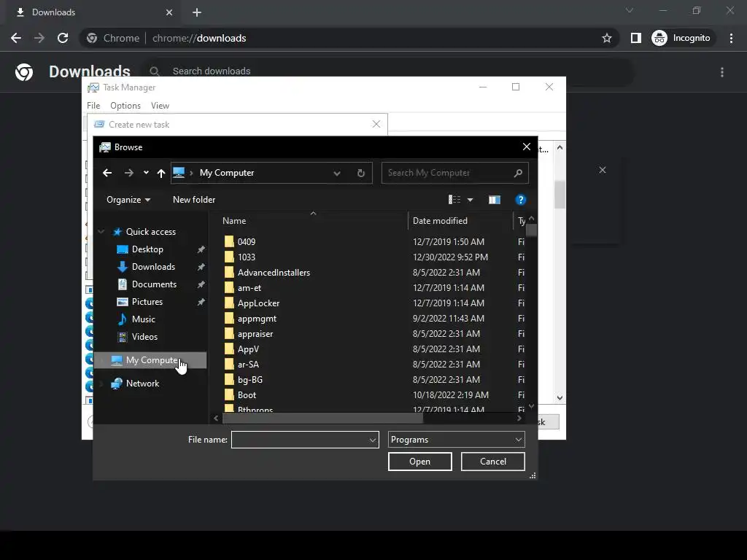The width and height of the screenshot is (747, 560).
Task: Open Downloads page more actions menu
Action: 722,72
